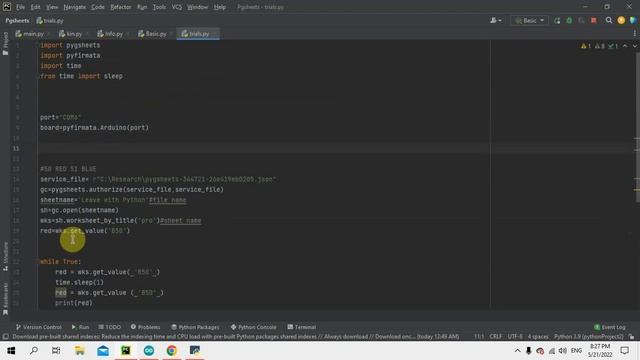Screen dimensions: 640x360
Task: Open the Problems tool window
Action: click(146, 327)
